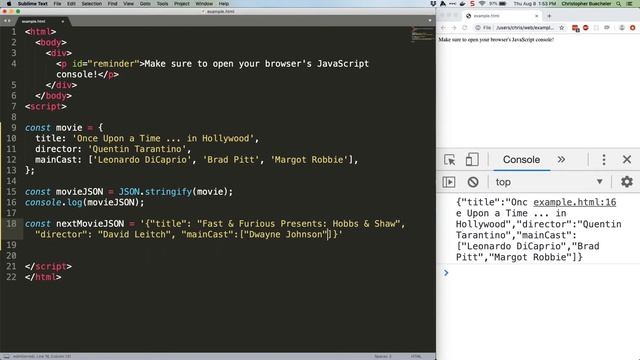Toggle the device toolbar icon in DevTools
640x360 pixels.
point(472,160)
